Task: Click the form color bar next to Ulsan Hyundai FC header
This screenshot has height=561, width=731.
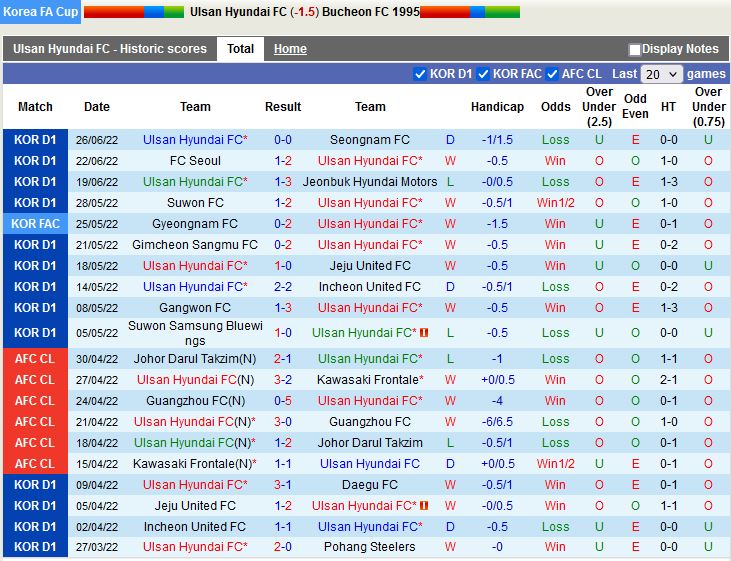Action: [134, 12]
